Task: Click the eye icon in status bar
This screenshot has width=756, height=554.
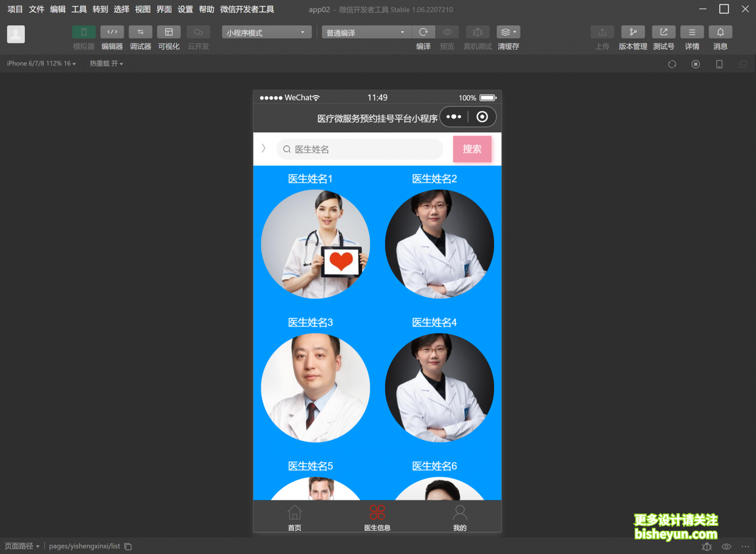Action: pos(726,546)
